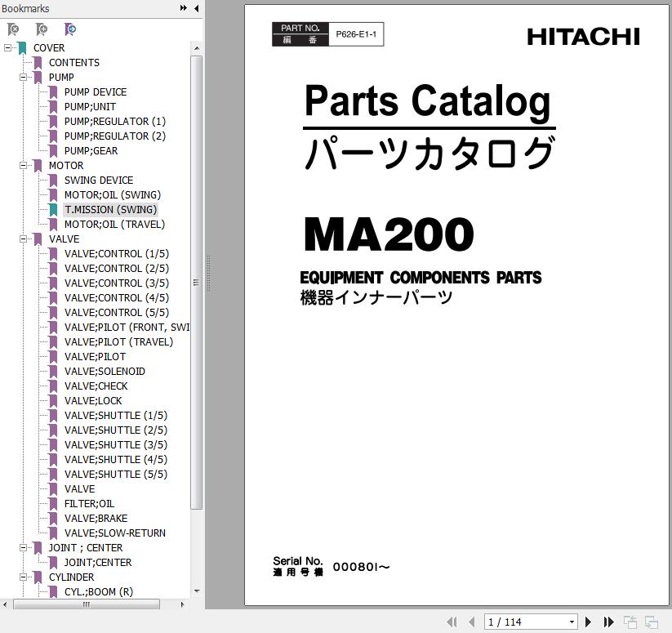Open the VALVE bookmark below VALVE;SHUTTLE (5/5)
Image resolution: width=672 pixels, height=633 pixels.
point(80,489)
